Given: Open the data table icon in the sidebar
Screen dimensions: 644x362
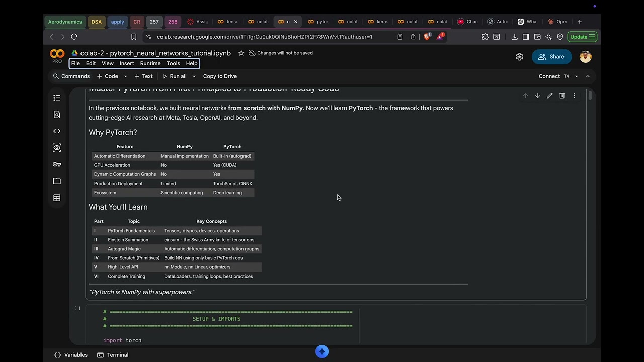Looking at the screenshot, I should click(x=57, y=198).
